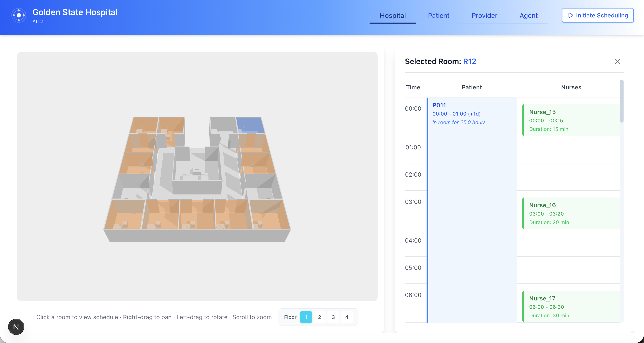Show Floor 3 layout

[333, 317]
